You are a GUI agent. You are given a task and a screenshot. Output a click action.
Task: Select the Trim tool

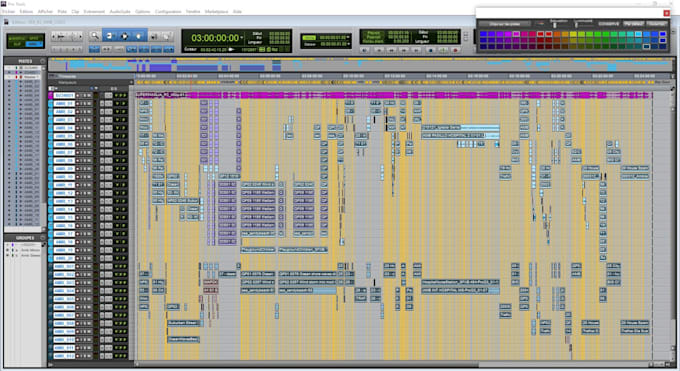[x=109, y=36]
